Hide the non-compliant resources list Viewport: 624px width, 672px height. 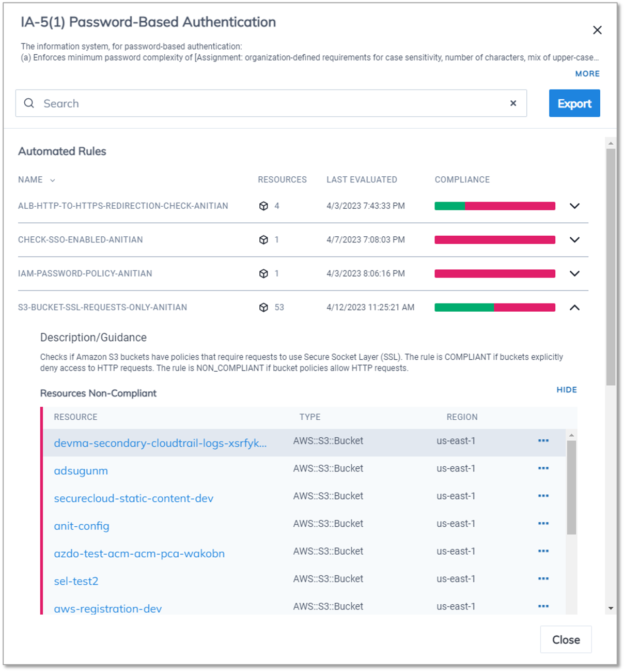[x=567, y=390]
